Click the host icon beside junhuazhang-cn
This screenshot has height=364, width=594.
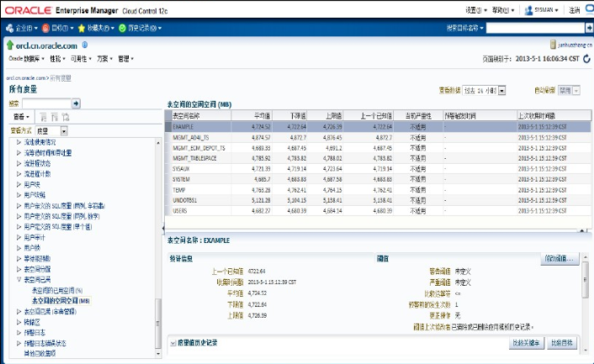553,45
